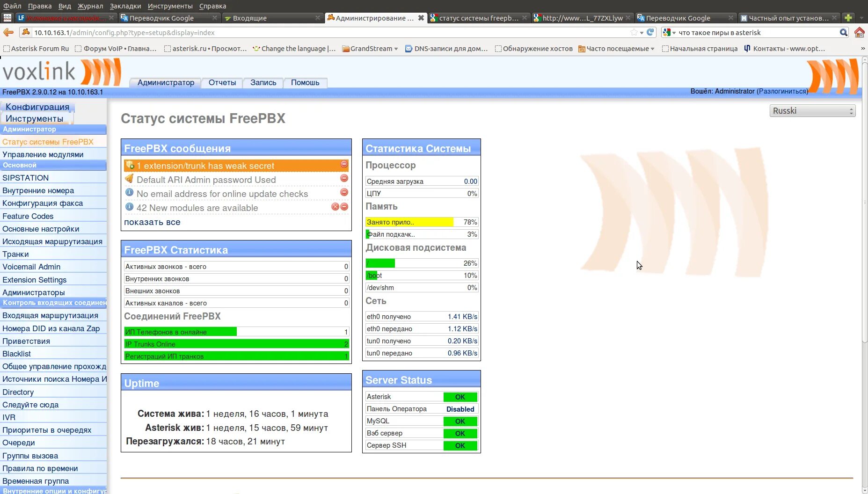Open the pinned first browser tab
The height and width of the screenshot is (494, 868).
[x=7, y=18]
